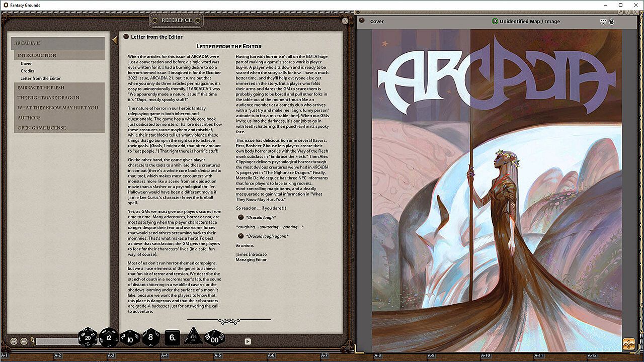644x362 pixels.
Task: Expand What They Know May Hurt You chapter
Action: [x=59, y=108]
